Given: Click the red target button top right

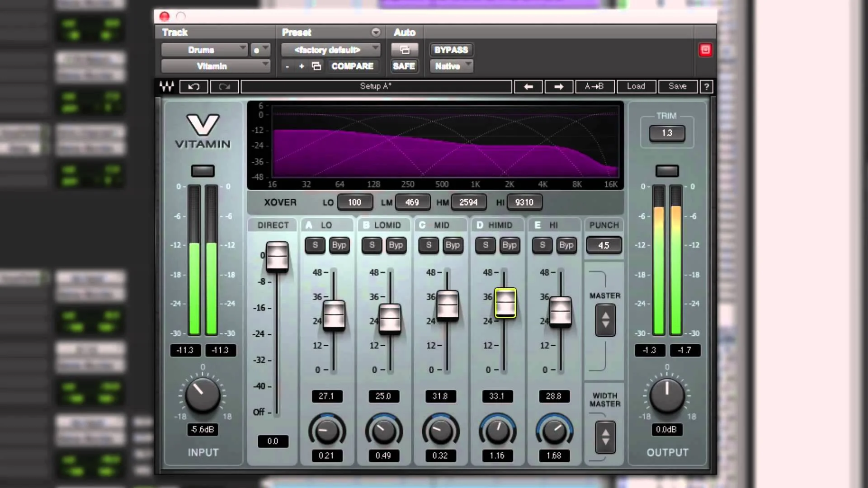Looking at the screenshot, I should click(705, 50).
